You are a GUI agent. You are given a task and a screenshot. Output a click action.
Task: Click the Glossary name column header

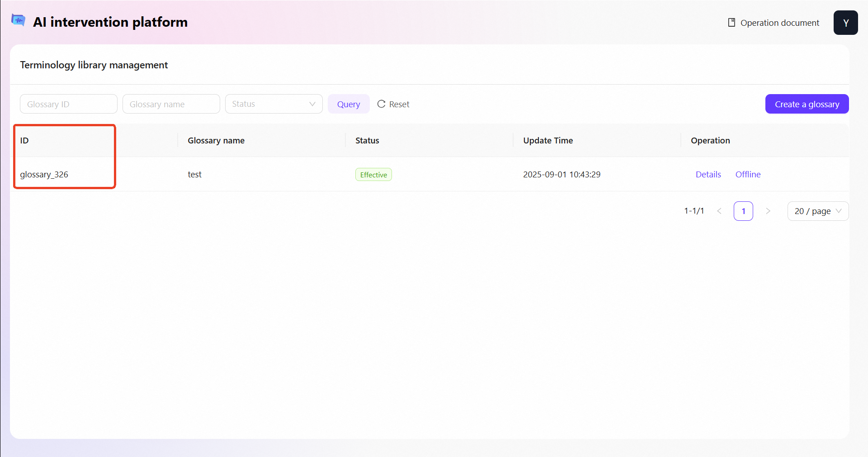click(x=216, y=141)
